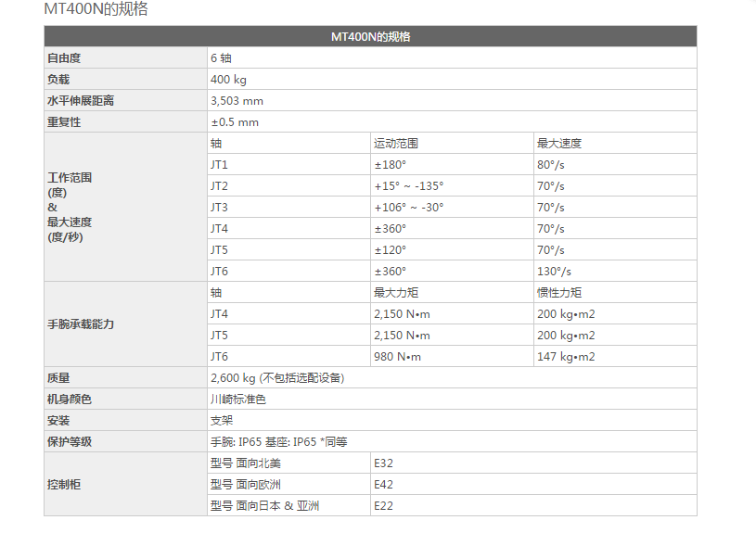Image resolution: width=756 pixels, height=533 pixels.
Task: Click the JT2 range +15° ~ -135°
Action: (408, 186)
